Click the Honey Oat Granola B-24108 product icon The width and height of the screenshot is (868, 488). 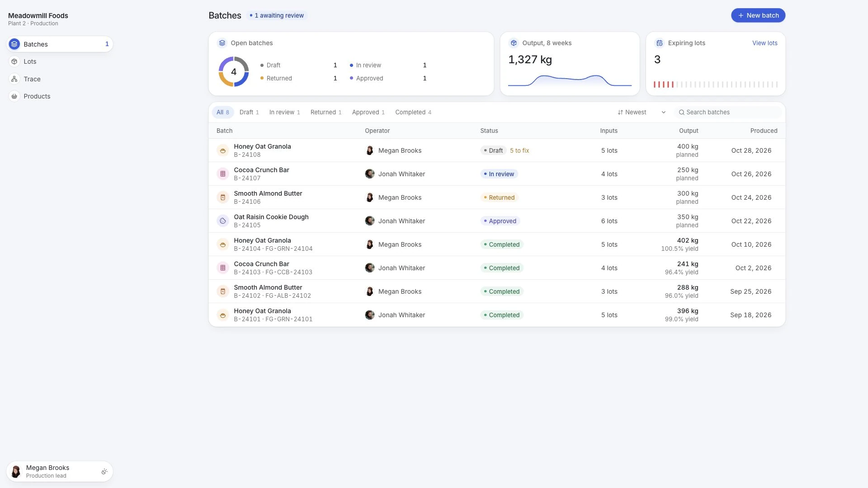click(223, 150)
